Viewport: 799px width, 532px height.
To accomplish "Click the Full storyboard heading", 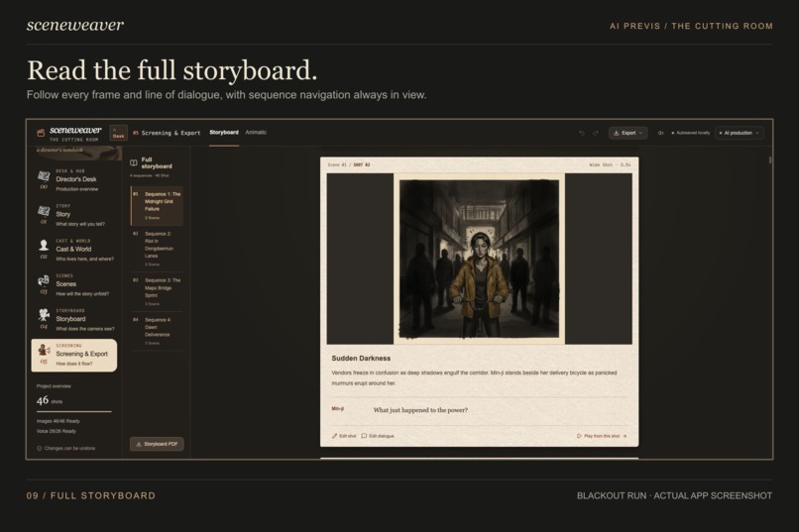I will point(157,162).
